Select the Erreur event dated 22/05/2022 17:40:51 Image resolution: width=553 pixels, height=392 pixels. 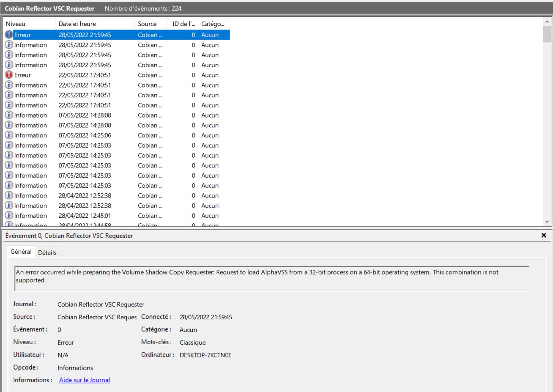[117, 75]
